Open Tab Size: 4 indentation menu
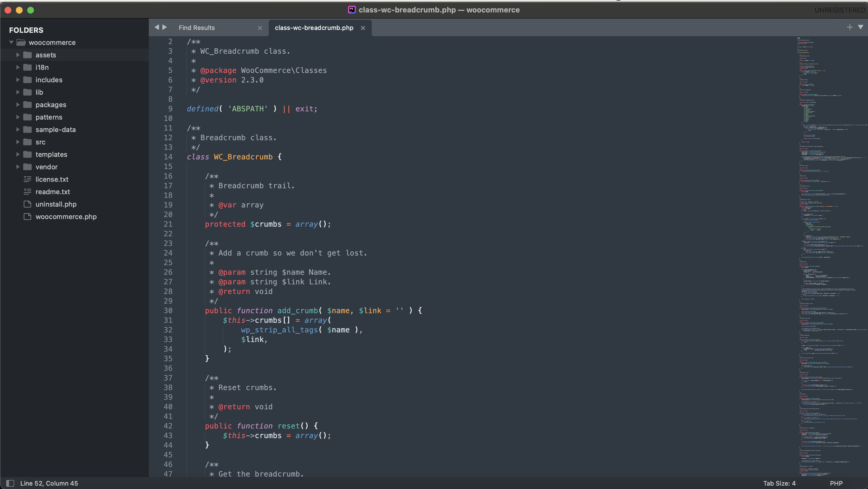Screen dimensions: 868x489 pos(779,483)
